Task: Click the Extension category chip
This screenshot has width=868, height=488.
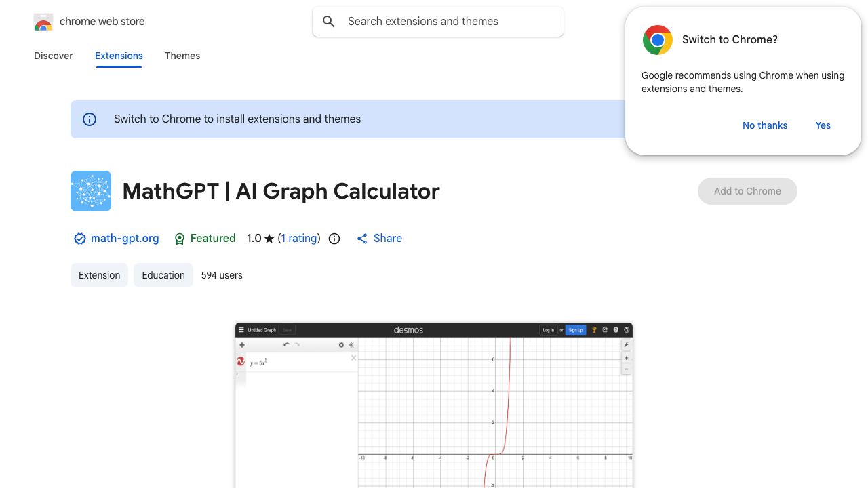Action: (99, 275)
